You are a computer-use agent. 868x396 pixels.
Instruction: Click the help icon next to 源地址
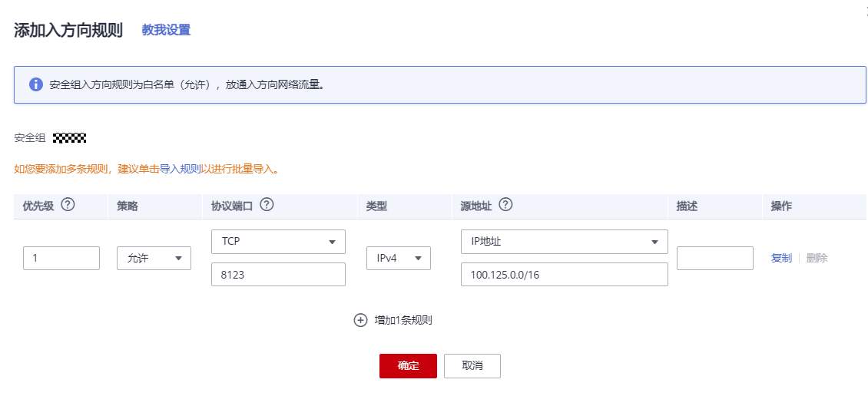[505, 205]
